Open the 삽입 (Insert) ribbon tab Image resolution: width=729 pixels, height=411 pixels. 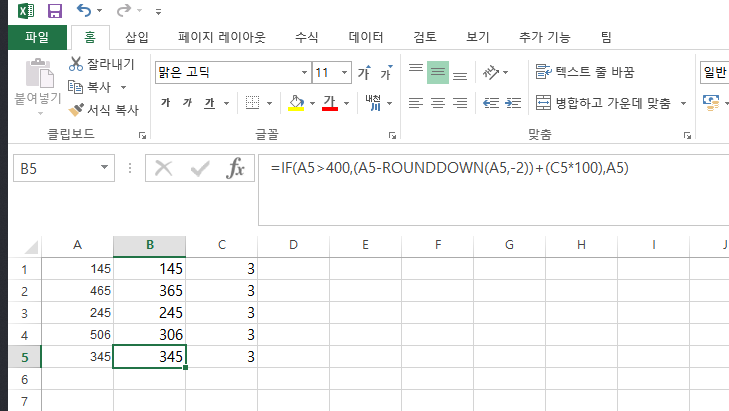[x=137, y=38]
